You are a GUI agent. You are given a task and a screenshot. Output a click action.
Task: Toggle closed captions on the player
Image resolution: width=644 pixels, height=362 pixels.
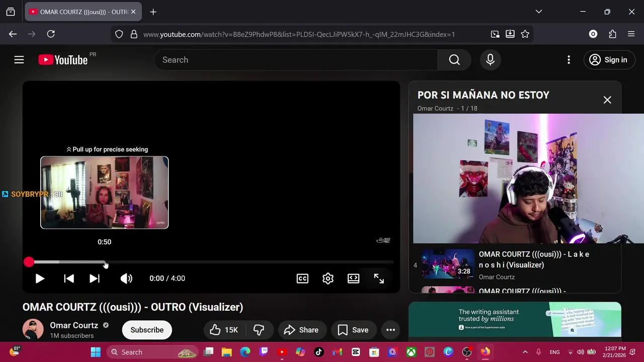click(302, 279)
